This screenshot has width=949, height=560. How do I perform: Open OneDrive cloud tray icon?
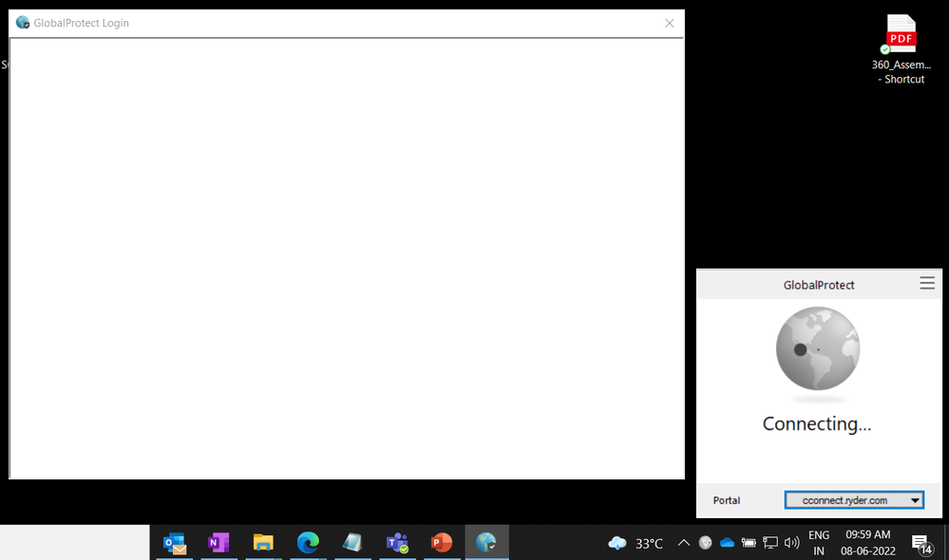pos(727,543)
